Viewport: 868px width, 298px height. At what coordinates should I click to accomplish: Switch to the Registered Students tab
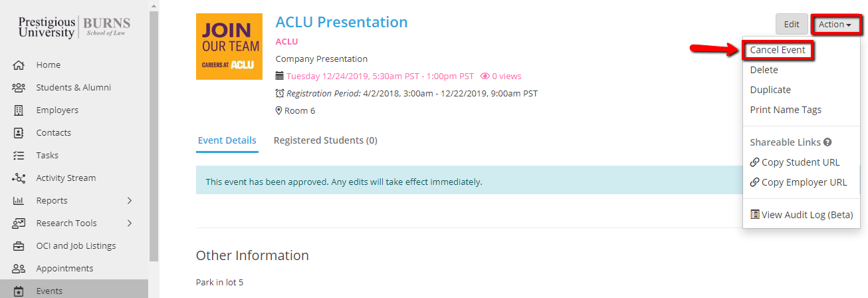pos(325,140)
